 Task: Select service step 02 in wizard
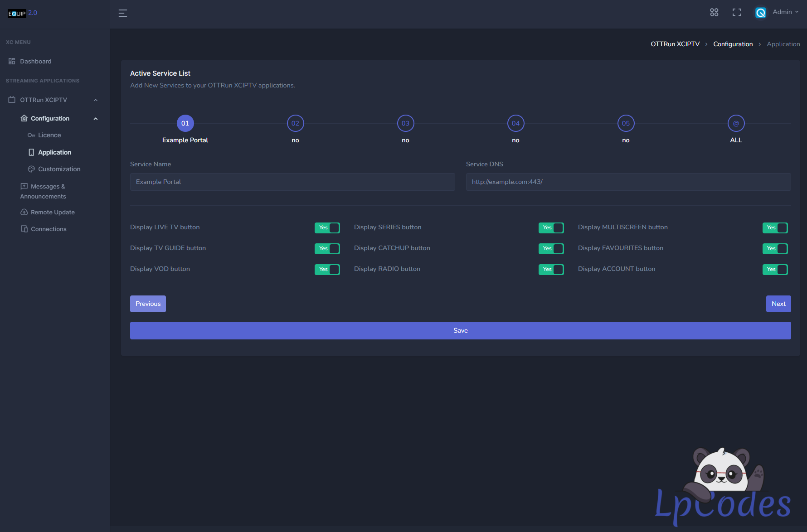pos(295,123)
